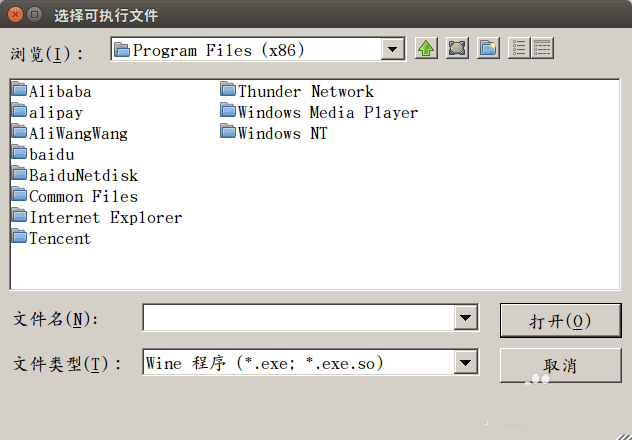The width and height of the screenshot is (632, 440).
Task: Click the Tencent folder name
Action: tap(60, 238)
